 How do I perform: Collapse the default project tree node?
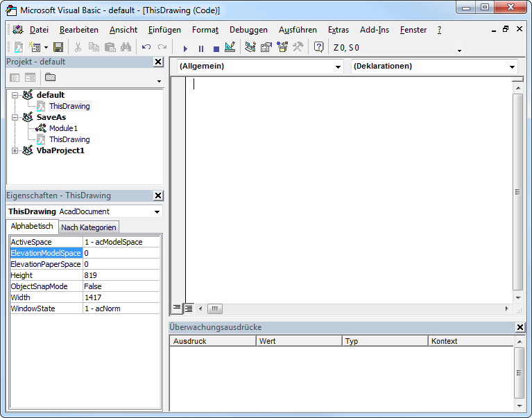point(15,95)
